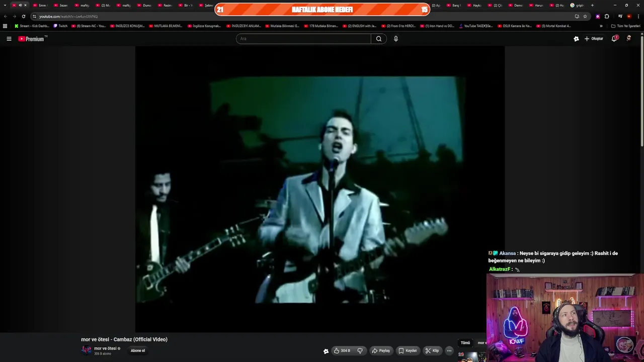This screenshot has height=362, width=644.
Task: Subscribe using Abone ol button
Action: [x=138, y=350]
